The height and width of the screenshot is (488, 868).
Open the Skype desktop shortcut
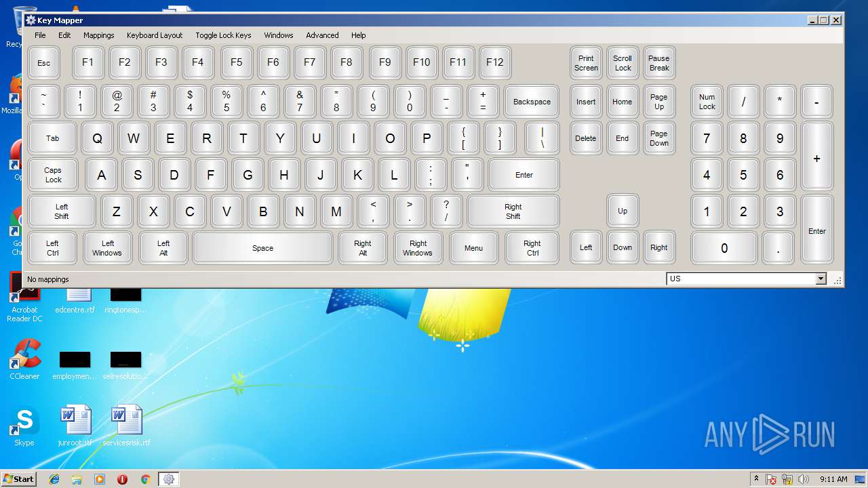[24, 427]
